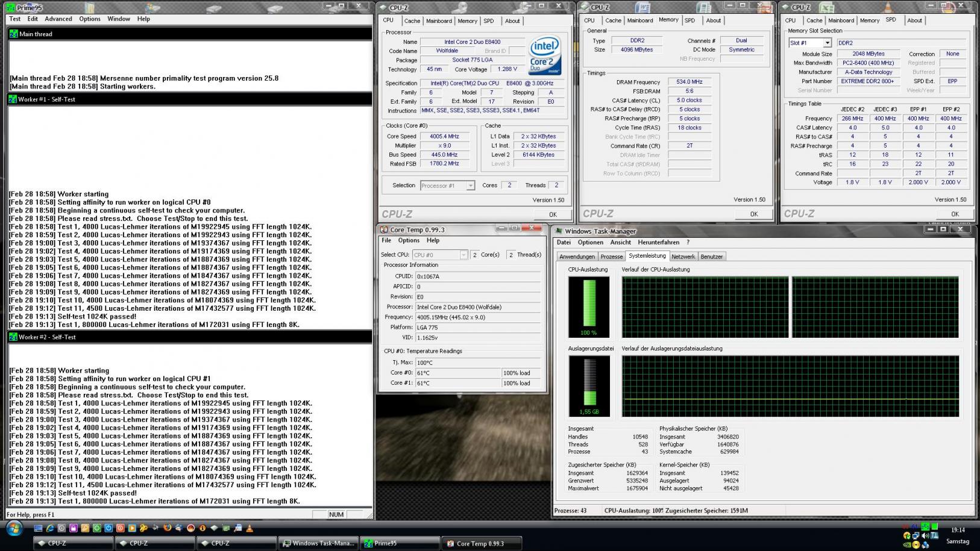Open the Processor #1 selection dropdown
Viewport: 980px width, 551px height.
[470, 185]
